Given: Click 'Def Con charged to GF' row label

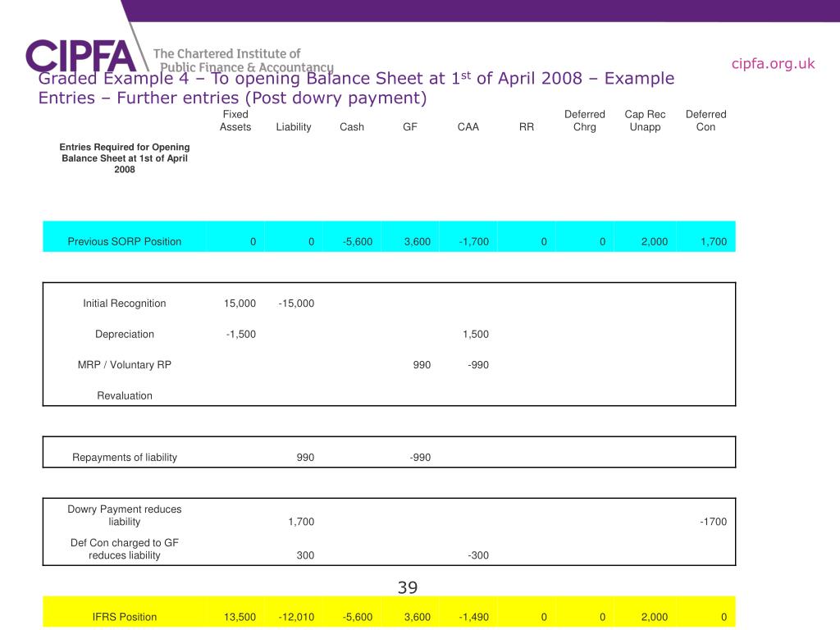Looking at the screenshot, I should click(125, 549).
